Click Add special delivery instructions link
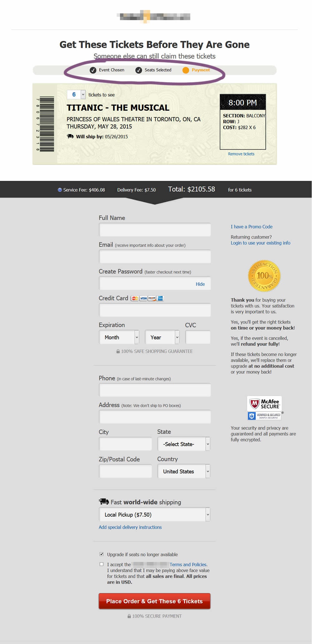The height and width of the screenshot is (644, 312). click(x=130, y=527)
